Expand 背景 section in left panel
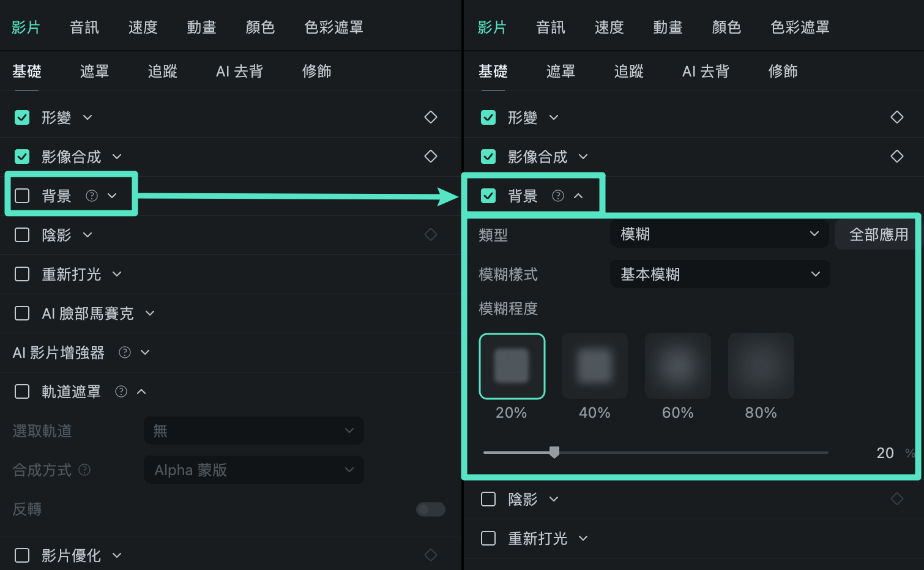Screen dimensions: 924x570 tap(112, 196)
